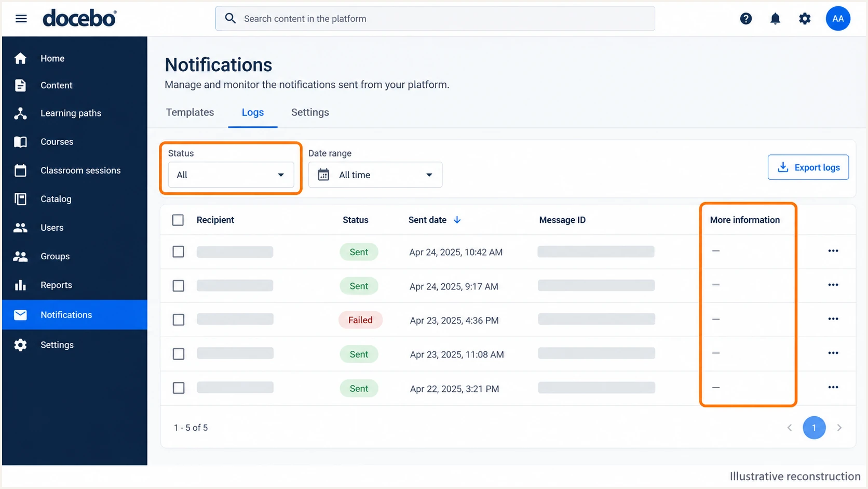Open the Date range All time dropdown
This screenshot has width=868, height=489.
coord(375,175)
